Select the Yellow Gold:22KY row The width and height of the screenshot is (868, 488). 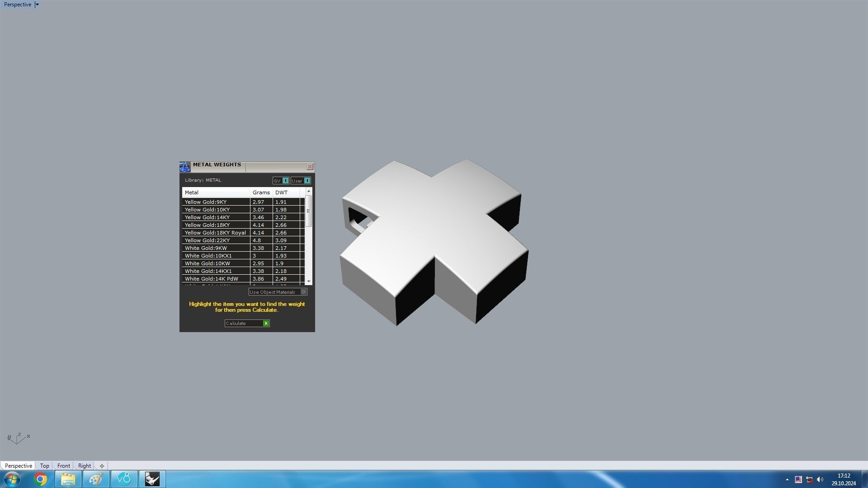(243, 240)
